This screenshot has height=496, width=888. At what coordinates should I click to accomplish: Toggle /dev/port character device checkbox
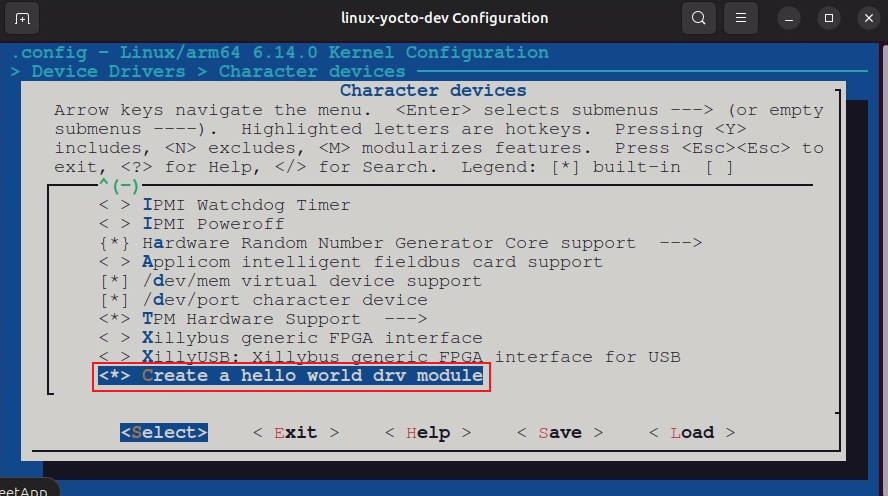pyautogui.click(x=114, y=300)
